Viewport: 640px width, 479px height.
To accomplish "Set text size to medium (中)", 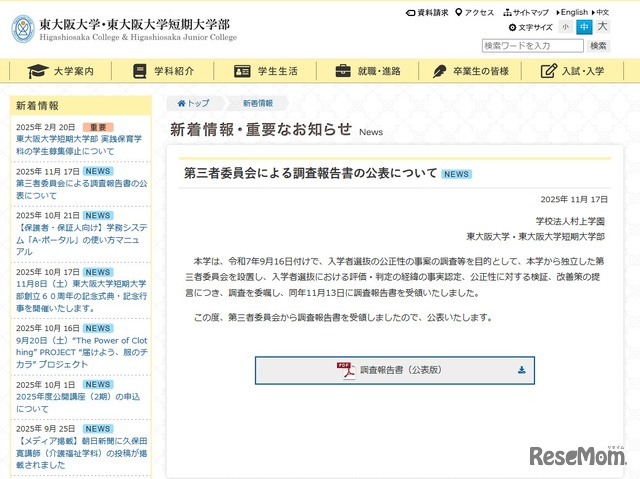I will [584, 27].
